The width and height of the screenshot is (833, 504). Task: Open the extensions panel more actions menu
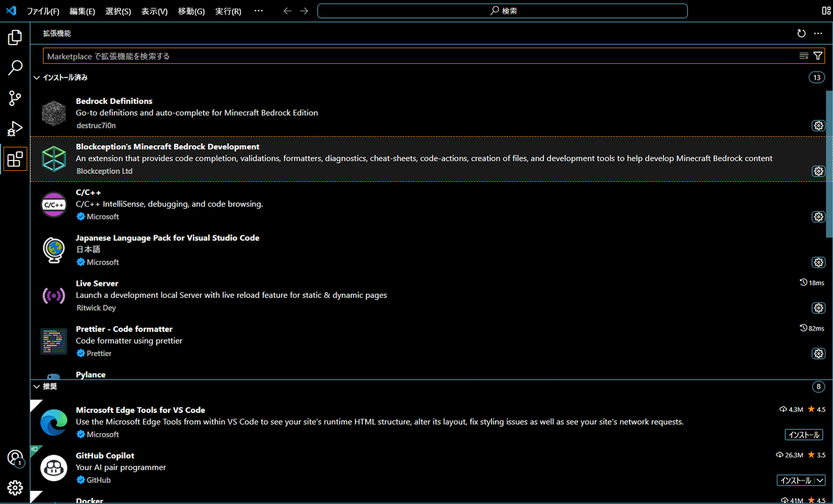click(818, 33)
